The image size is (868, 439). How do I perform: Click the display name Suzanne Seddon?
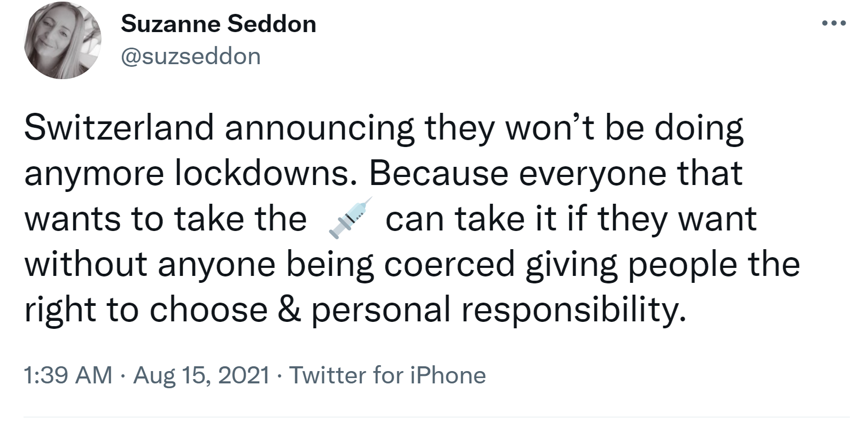pyautogui.click(x=219, y=24)
